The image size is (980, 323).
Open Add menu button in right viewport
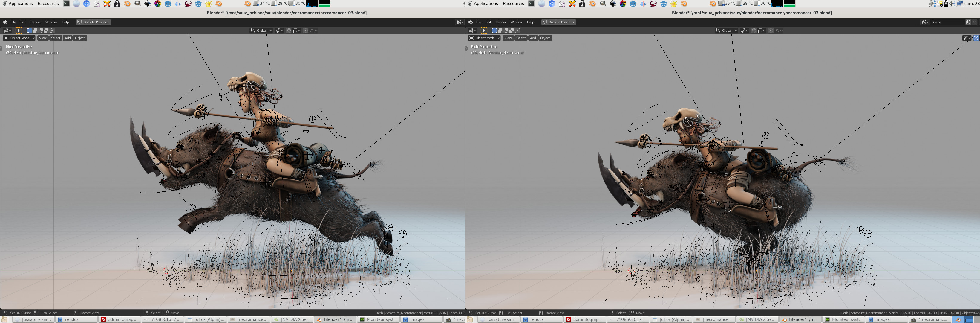coord(533,38)
